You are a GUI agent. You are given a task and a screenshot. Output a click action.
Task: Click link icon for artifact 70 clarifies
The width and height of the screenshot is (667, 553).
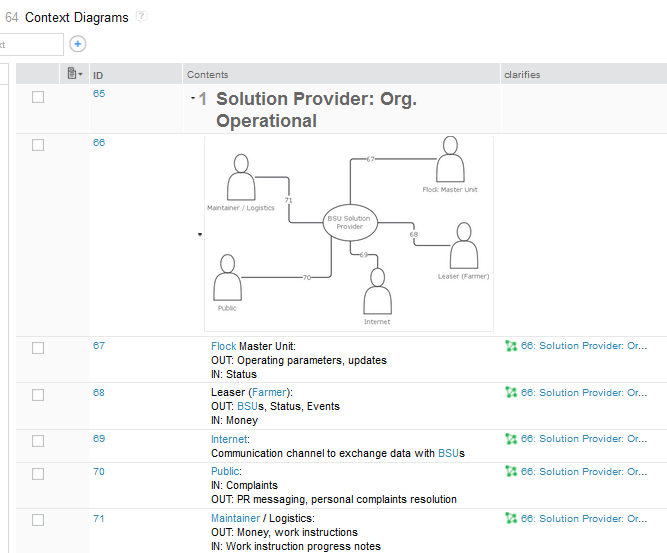coord(511,471)
